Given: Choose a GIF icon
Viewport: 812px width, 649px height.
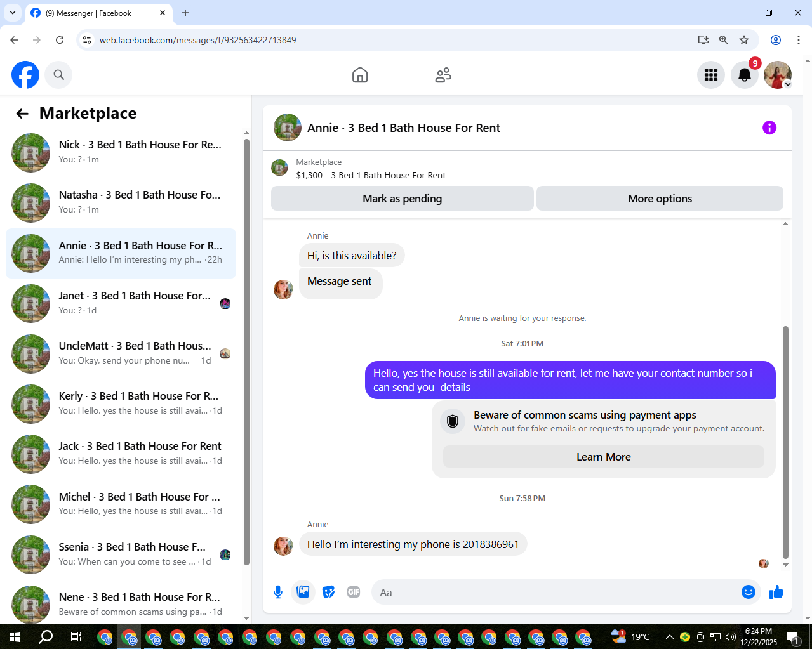Looking at the screenshot, I should (x=354, y=592).
